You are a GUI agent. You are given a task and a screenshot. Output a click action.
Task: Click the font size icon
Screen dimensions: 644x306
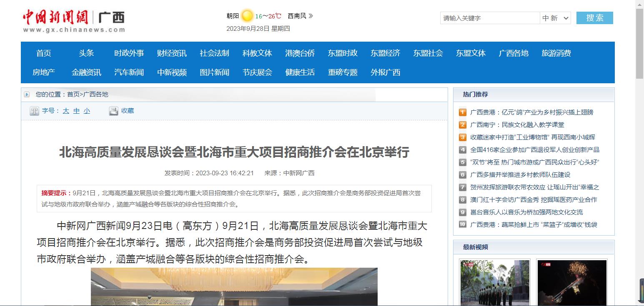(x=34, y=111)
